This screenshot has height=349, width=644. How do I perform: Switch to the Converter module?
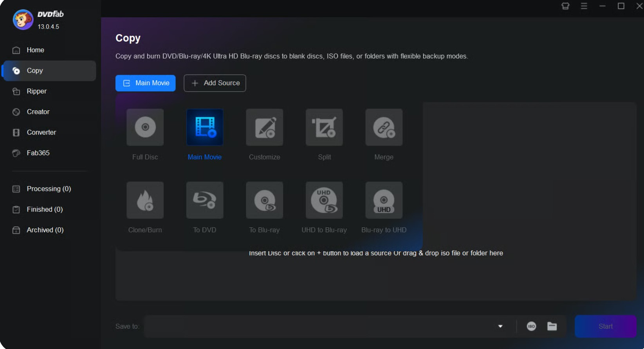(41, 132)
